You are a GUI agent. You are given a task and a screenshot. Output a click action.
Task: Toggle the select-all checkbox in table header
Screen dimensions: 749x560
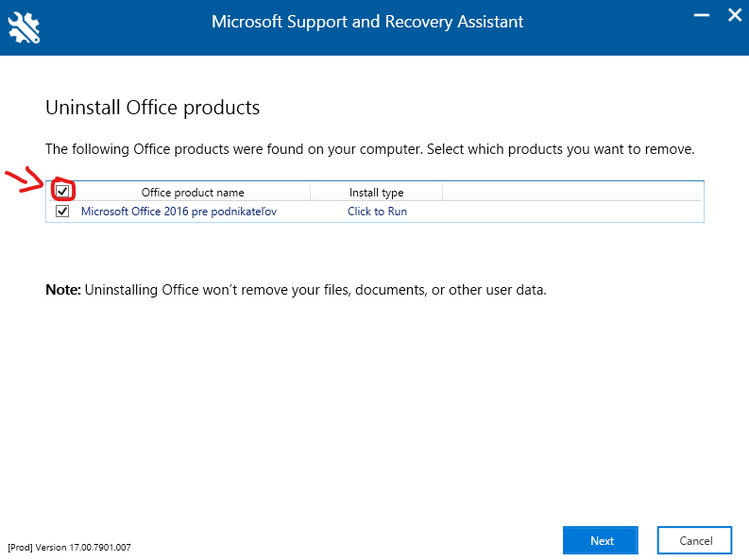pyautogui.click(x=62, y=192)
